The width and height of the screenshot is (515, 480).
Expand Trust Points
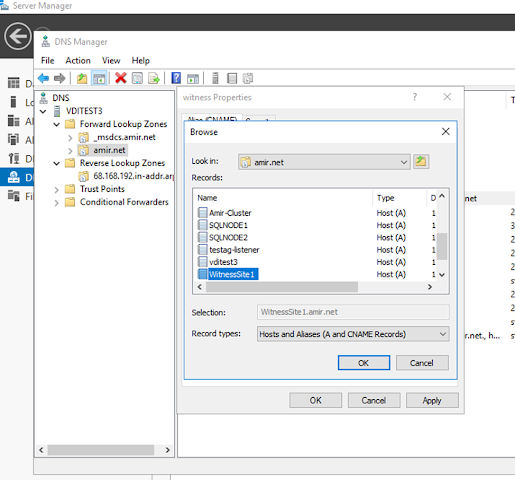coord(57,190)
